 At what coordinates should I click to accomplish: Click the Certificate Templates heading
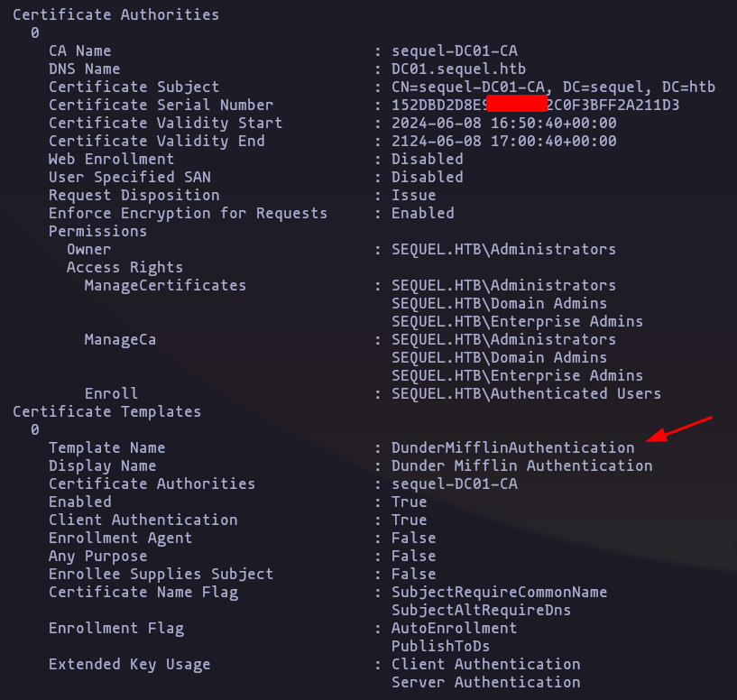[106, 411]
